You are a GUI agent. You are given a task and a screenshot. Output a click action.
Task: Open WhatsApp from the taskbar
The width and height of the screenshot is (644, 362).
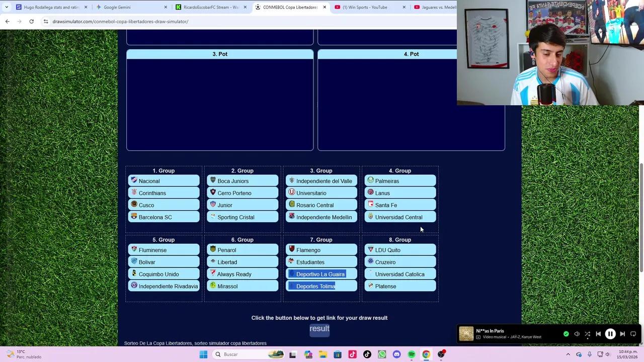point(382,354)
